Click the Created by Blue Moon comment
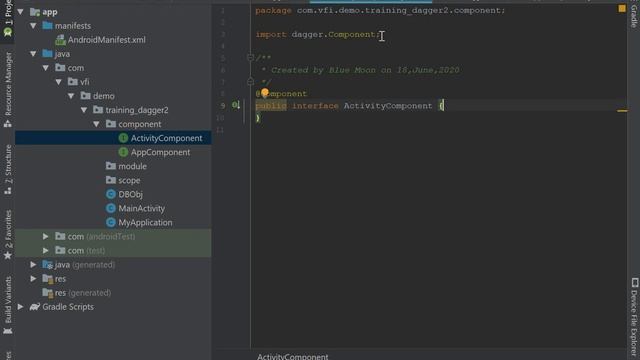The width and height of the screenshot is (640, 360). coord(365,70)
